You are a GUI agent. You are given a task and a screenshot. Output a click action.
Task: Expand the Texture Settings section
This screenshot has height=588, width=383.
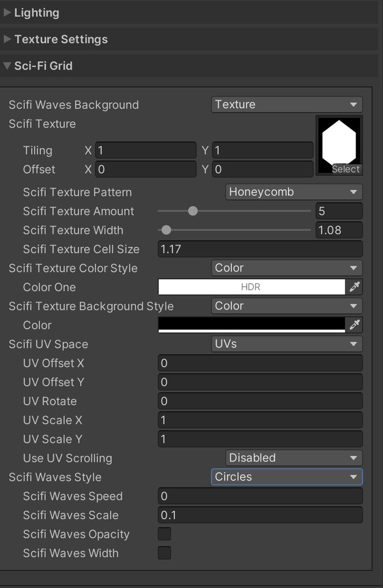[8, 39]
